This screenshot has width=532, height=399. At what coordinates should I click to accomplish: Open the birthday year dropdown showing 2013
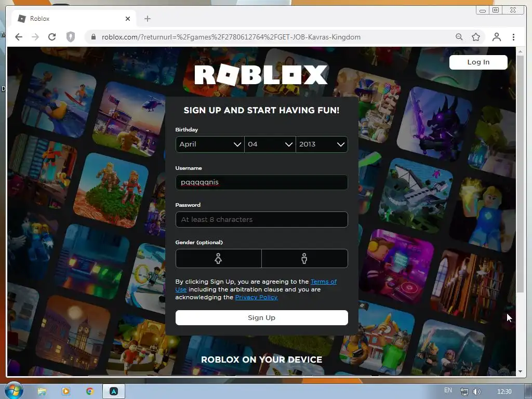(x=322, y=144)
